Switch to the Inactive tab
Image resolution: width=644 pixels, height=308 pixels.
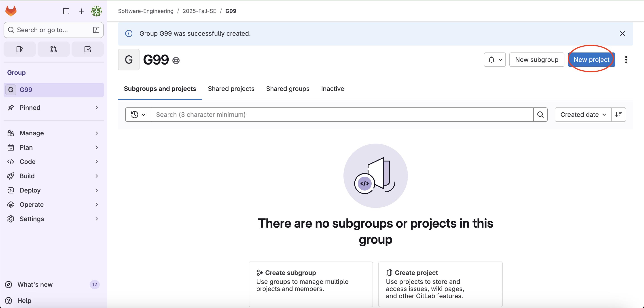click(333, 89)
